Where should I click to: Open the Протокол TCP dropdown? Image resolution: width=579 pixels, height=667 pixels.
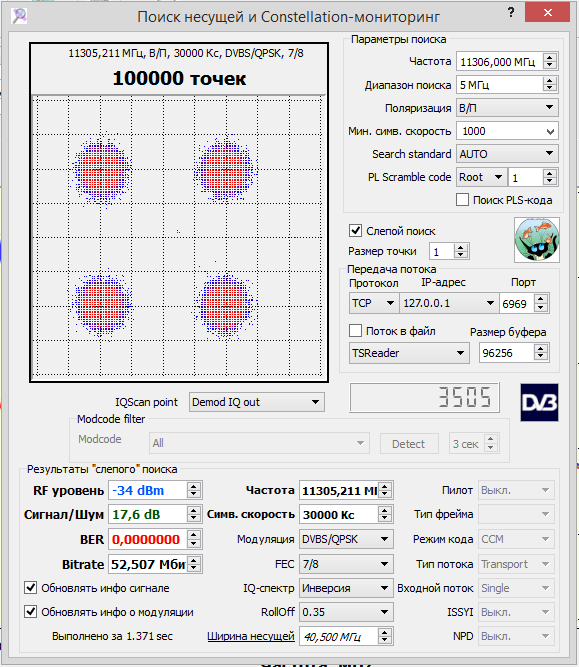coord(374,303)
